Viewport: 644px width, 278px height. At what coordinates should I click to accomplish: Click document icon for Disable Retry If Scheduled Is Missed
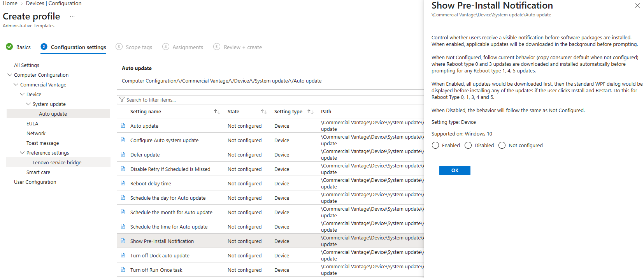pos(123,169)
